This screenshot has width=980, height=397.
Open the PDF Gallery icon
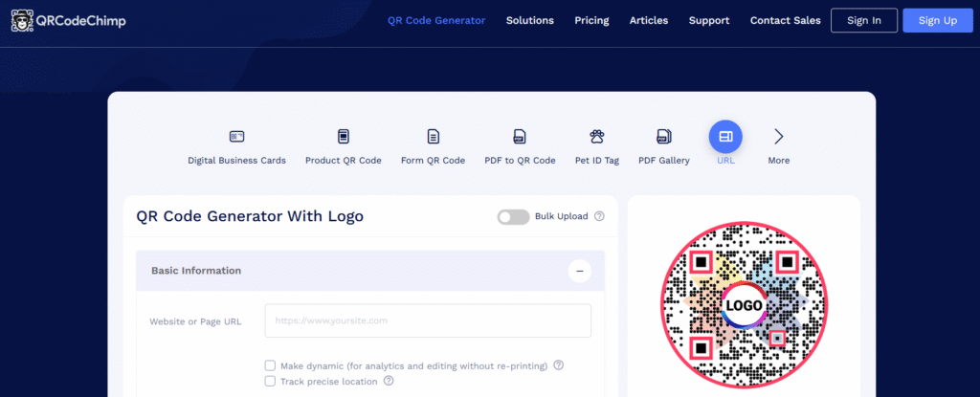point(664,136)
